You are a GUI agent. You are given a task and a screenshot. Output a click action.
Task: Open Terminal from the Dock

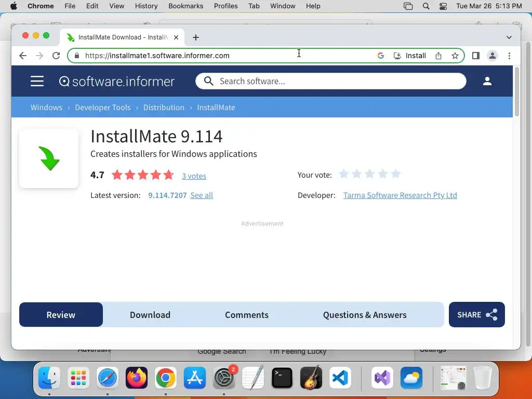(x=282, y=378)
